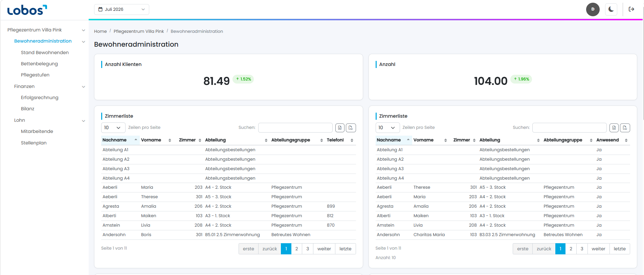The width and height of the screenshot is (644, 275).
Task: Open rows-per-page dropdown in left Zimmerliste
Action: coord(113,128)
